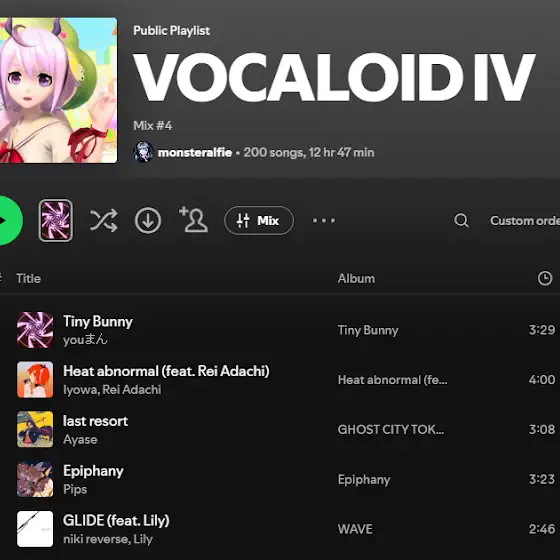Start playback with the green play button
Image resolution: width=560 pixels, height=560 pixels.
click(7, 221)
